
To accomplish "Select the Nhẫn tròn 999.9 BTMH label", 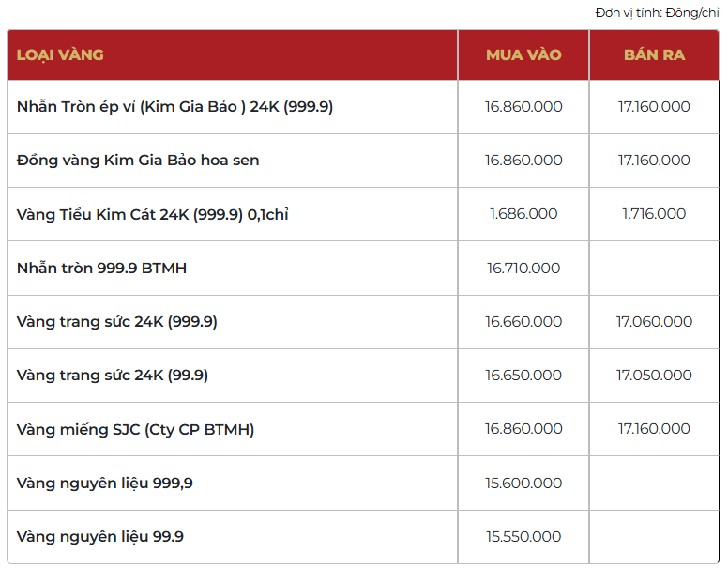I will click(101, 269).
